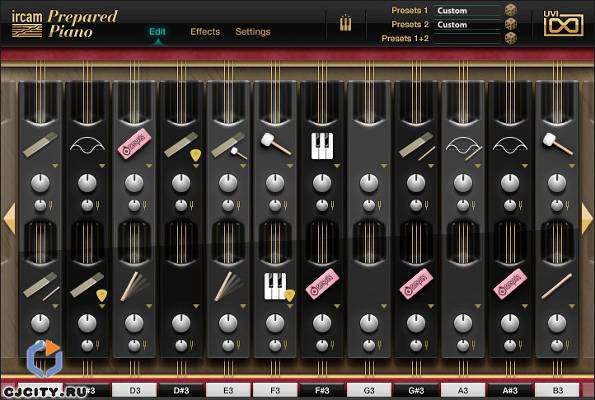Select the arch with stick icon on upper A3
The width and height of the screenshot is (595, 400).
463,147
